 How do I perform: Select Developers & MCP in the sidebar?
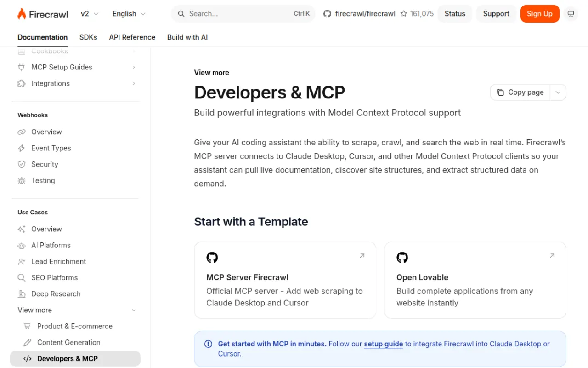pyautogui.click(x=75, y=359)
